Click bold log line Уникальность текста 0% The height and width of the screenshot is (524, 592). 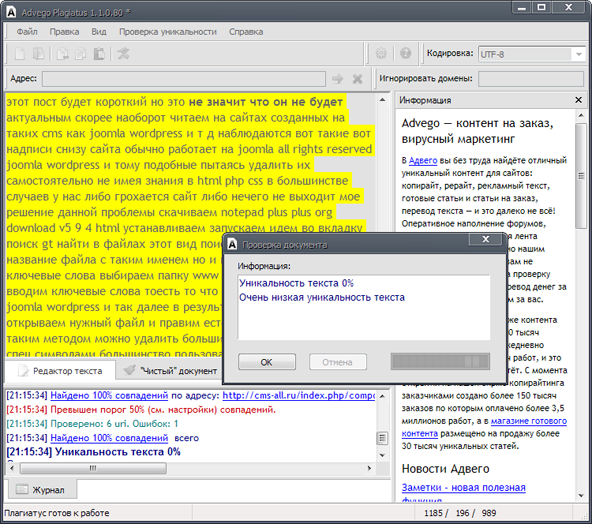(x=93, y=452)
